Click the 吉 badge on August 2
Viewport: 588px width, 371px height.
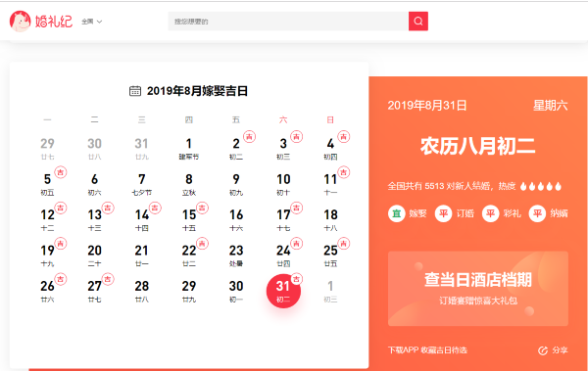coord(249,136)
